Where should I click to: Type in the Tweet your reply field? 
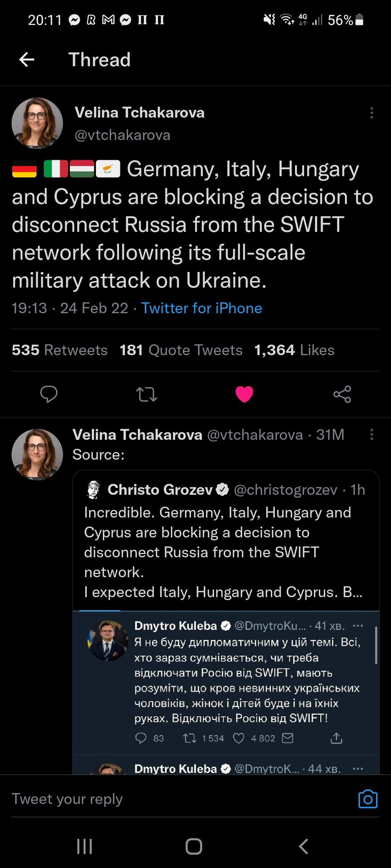170,799
